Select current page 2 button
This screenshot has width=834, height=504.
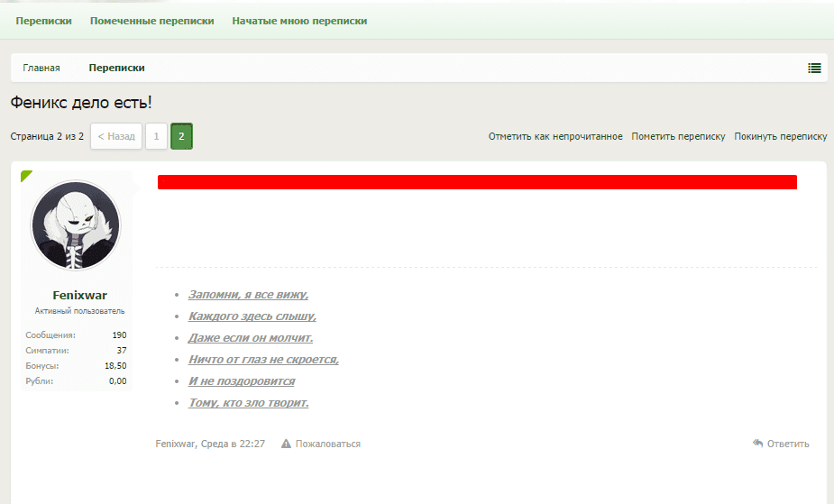(181, 136)
